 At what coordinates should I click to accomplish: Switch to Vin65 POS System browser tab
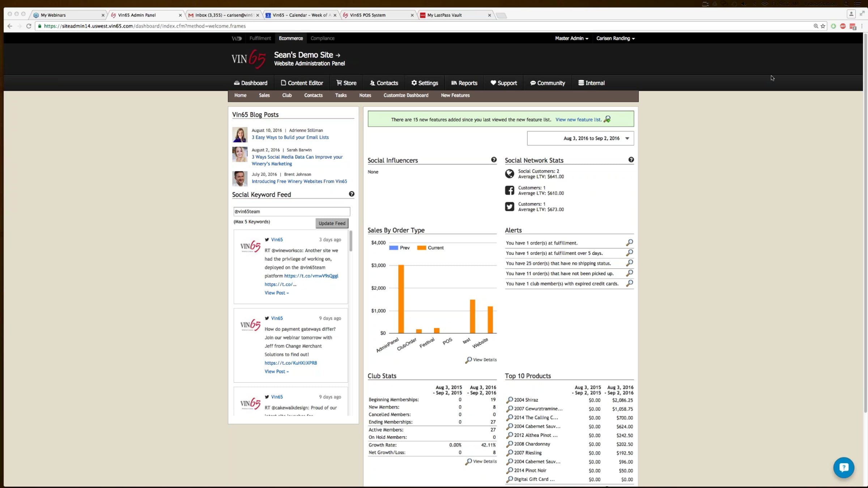[x=378, y=15]
